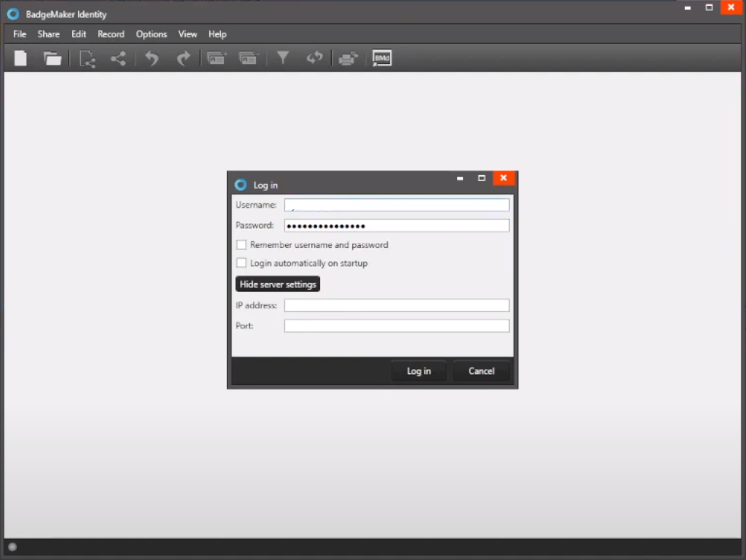Collapse with Hide server settings button

(278, 284)
